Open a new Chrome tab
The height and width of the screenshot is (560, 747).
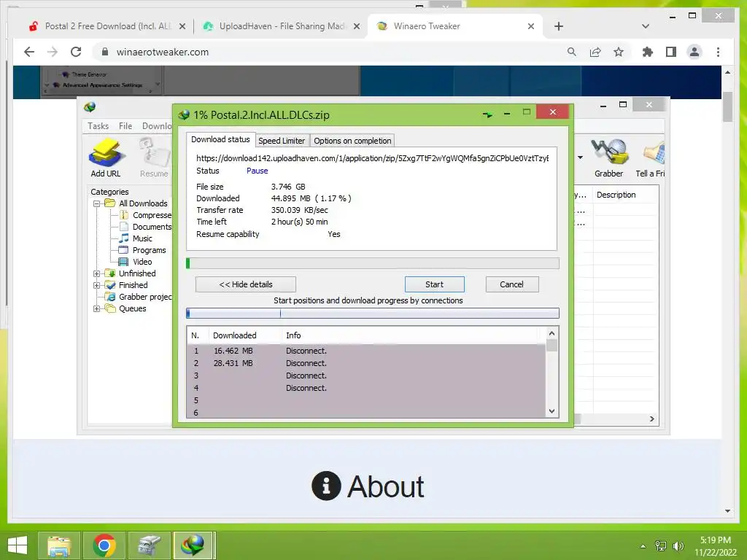point(559,26)
